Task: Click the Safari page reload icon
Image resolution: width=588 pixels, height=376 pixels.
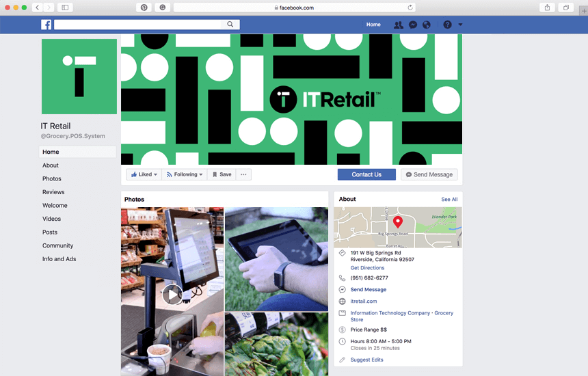Action: coord(410,8)
